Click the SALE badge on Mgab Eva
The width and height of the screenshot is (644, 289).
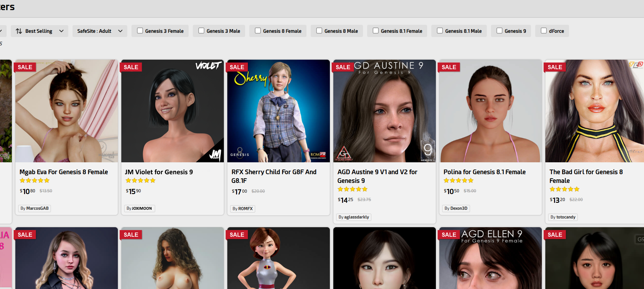[x=25, y=67]
